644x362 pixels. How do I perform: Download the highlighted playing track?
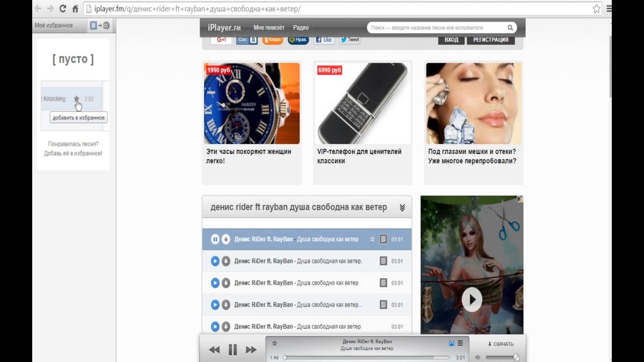[226, 239]
